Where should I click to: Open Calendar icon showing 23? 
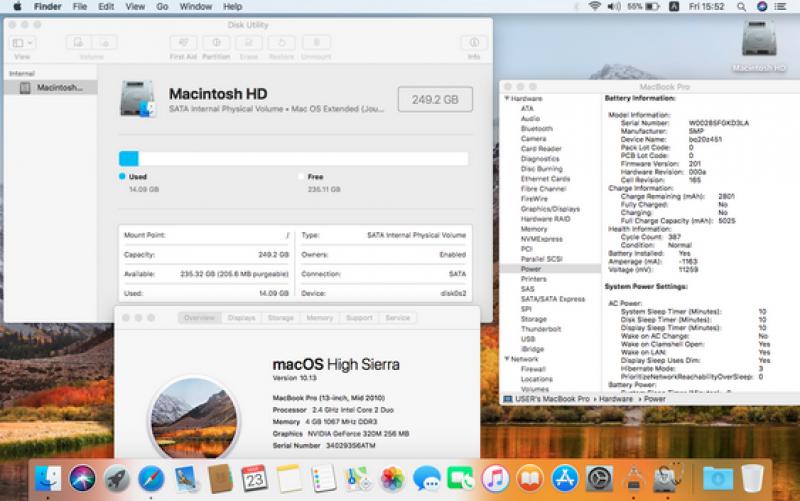[254, 479]
